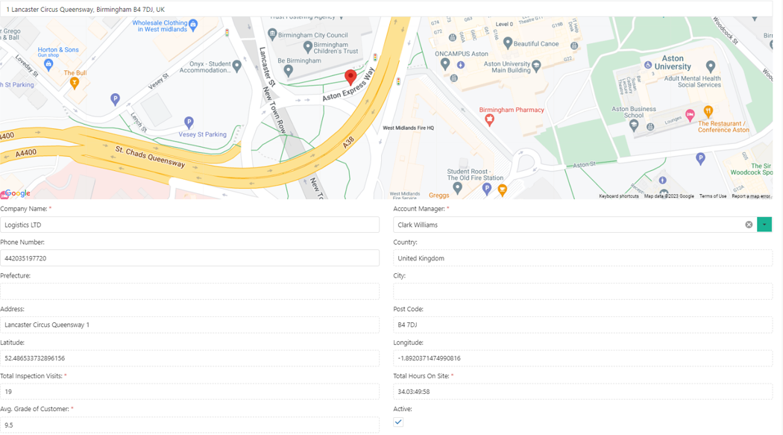This screenshot has width=783, height=435.
Task: Click the pink Lounges marker
Action: [690, 115]
